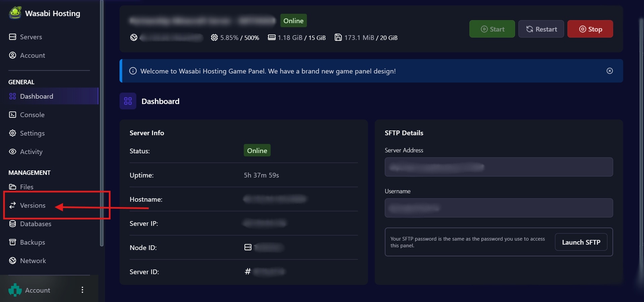Click the Dashboard grid icon in sidebar
Screen dimensions: 644x302
(12, 96)
